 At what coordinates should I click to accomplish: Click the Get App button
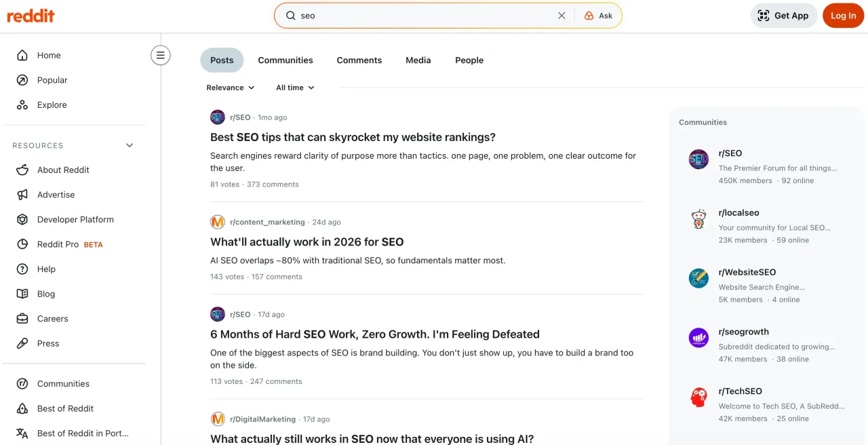tap(783, 16)
